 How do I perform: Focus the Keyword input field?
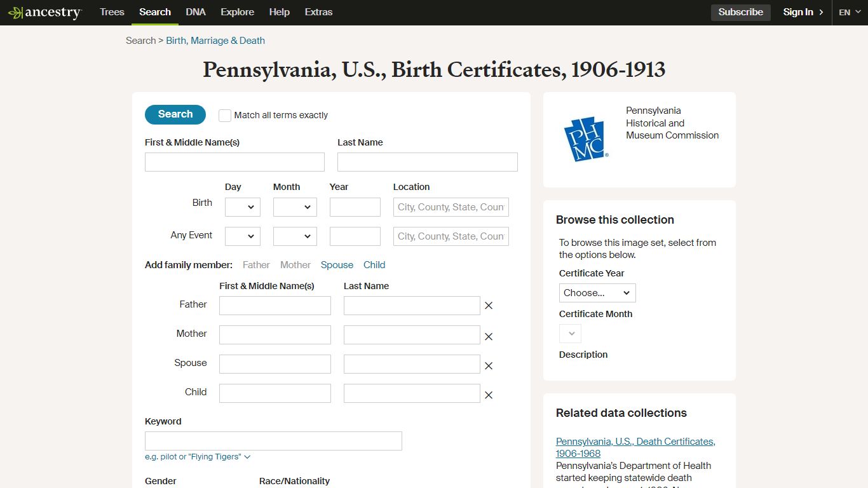click(273, 441)
